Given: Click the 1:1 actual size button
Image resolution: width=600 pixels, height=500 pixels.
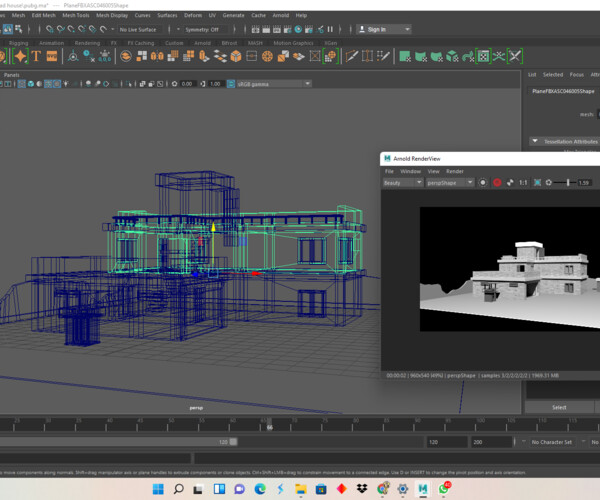Looking at the screenshot, I should [x=523, y=183].
